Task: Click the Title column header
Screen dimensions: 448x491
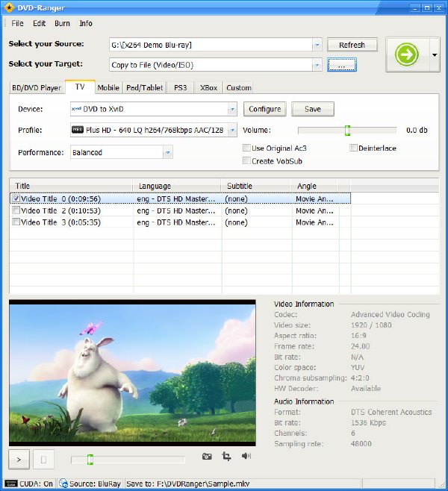Action: coord(71,186)
